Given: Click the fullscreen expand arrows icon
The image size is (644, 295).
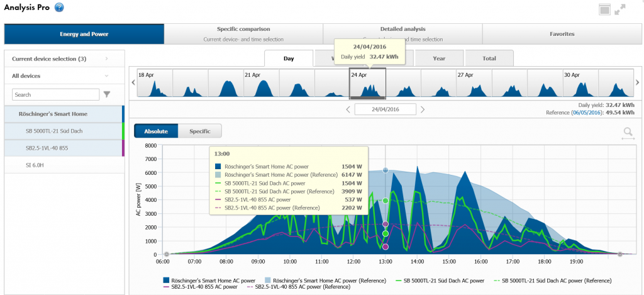Looking at the screenshot, I should point(621,9).
